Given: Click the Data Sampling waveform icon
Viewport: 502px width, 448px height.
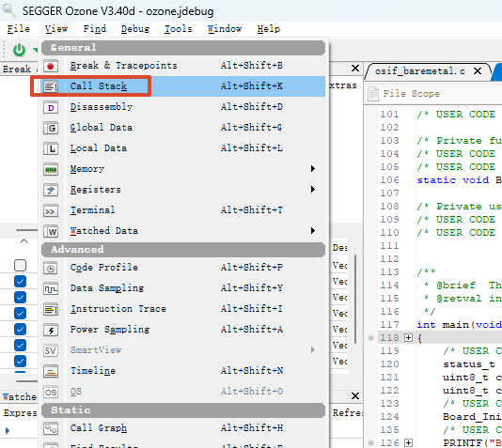Looking at the screenshot, I should click(x=51, y=288).
